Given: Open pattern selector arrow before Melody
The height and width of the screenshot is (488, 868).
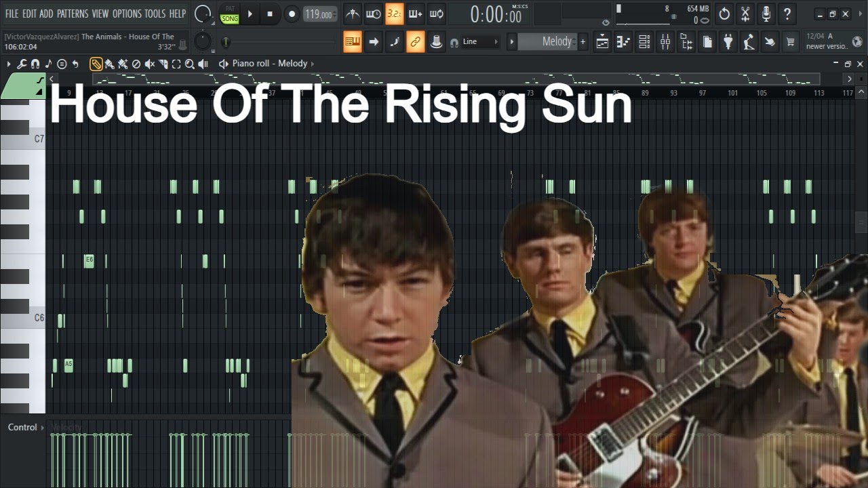Looking at the screenshot, I should (512, 42).
